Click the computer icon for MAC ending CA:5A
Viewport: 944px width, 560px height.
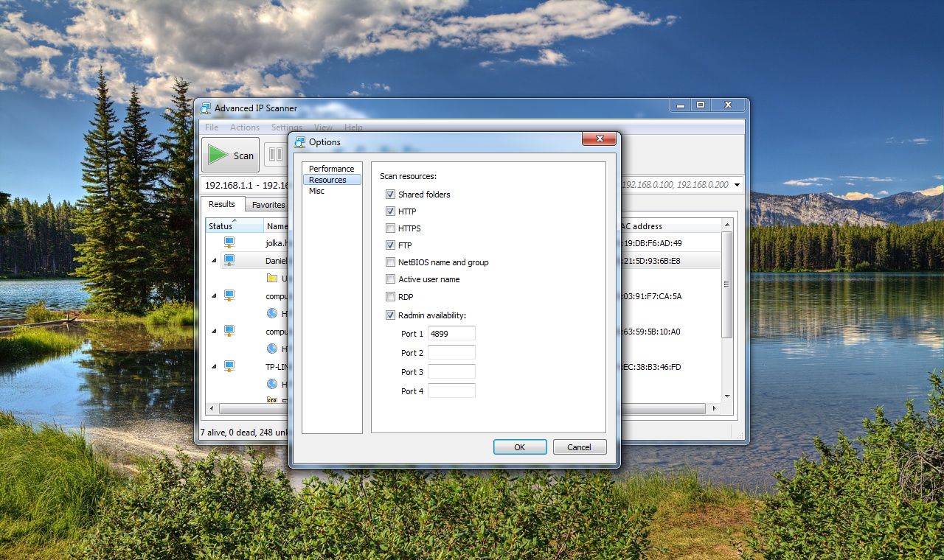(229, 295)
